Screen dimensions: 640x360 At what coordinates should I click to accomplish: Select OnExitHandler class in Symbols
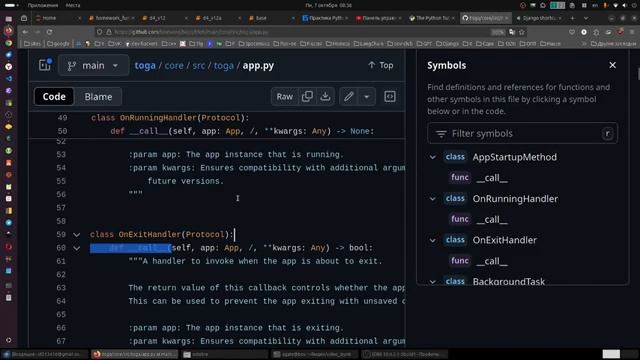point(504,240)
